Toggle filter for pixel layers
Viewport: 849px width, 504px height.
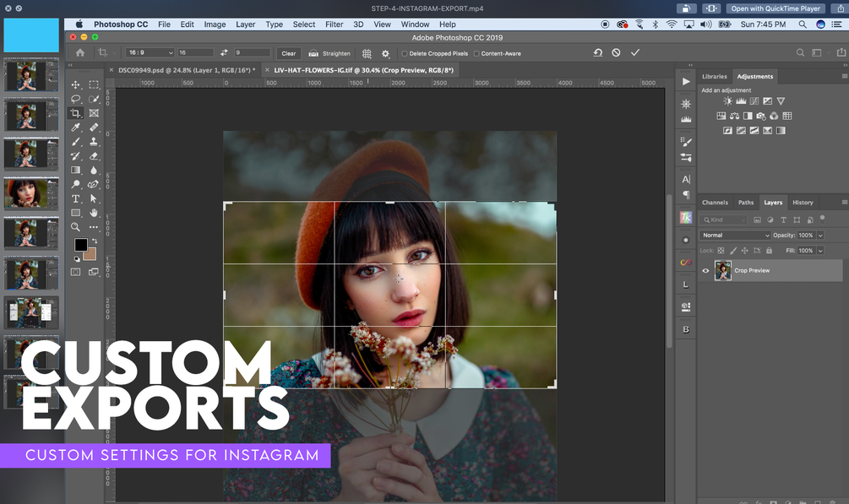pos(757,219)
